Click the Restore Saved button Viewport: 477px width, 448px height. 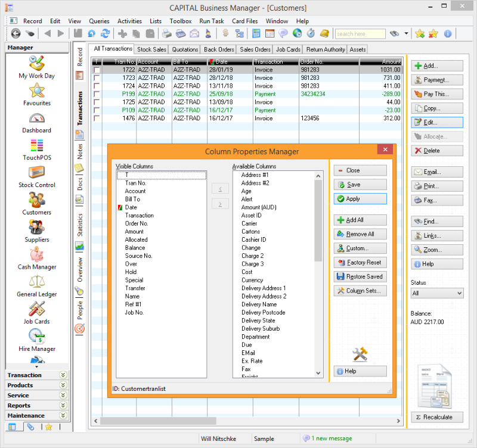pos(360,276)
